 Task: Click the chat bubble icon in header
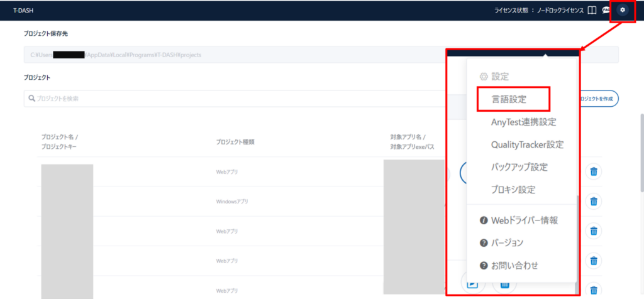point(606,10)
